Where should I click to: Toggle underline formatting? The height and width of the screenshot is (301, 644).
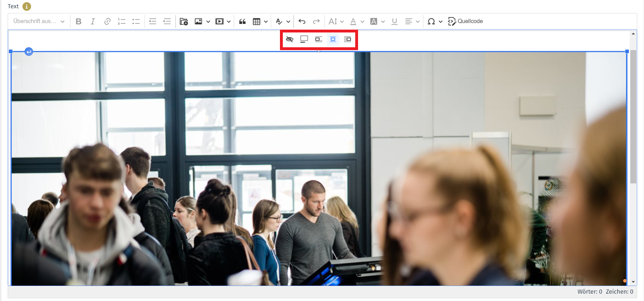pyautogui.click(x=395, y=21)
